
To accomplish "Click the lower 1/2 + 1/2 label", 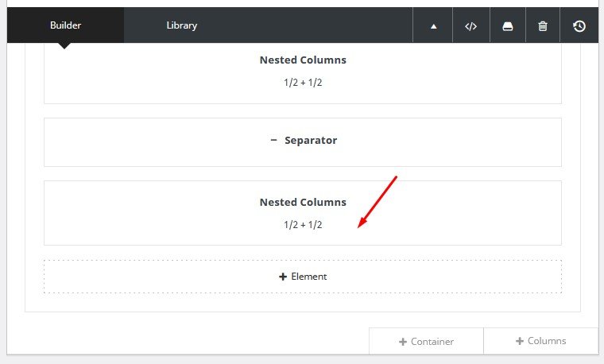I will (303, 225).
